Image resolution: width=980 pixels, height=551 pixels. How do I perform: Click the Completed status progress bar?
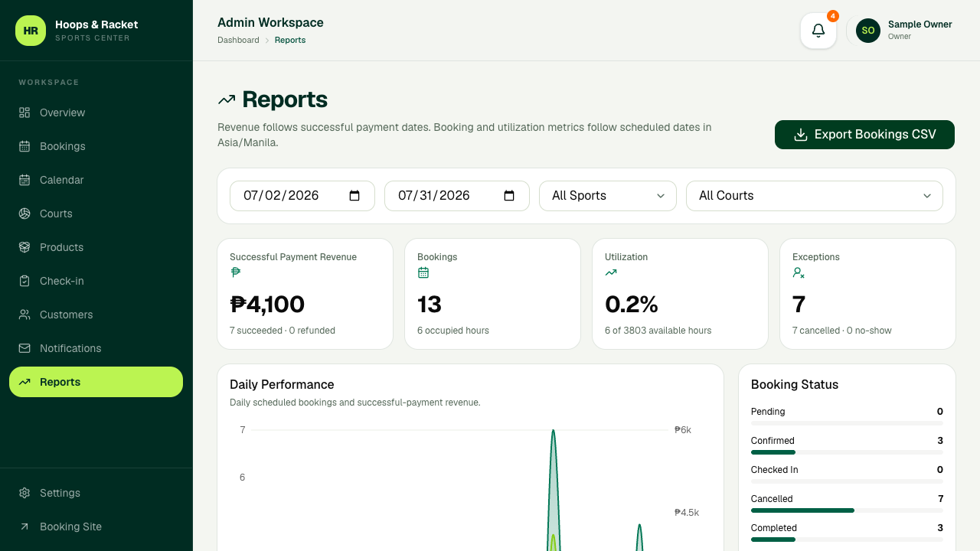point(847,540)
